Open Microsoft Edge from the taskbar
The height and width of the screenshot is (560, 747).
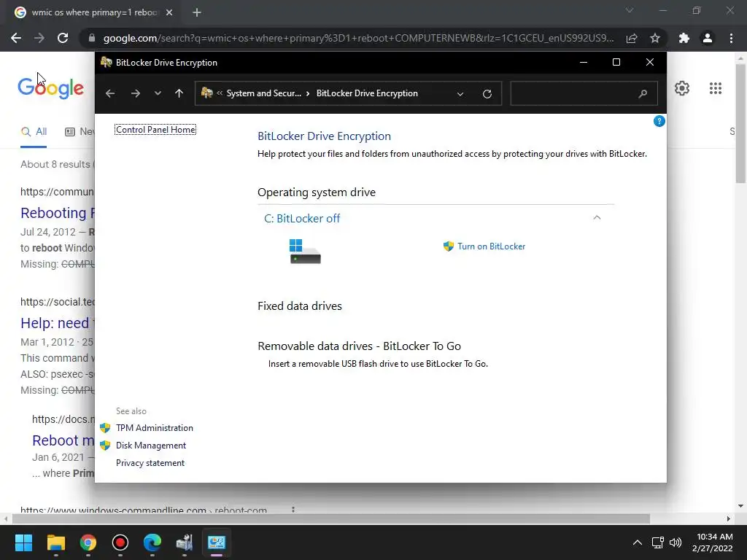(152, 542)
